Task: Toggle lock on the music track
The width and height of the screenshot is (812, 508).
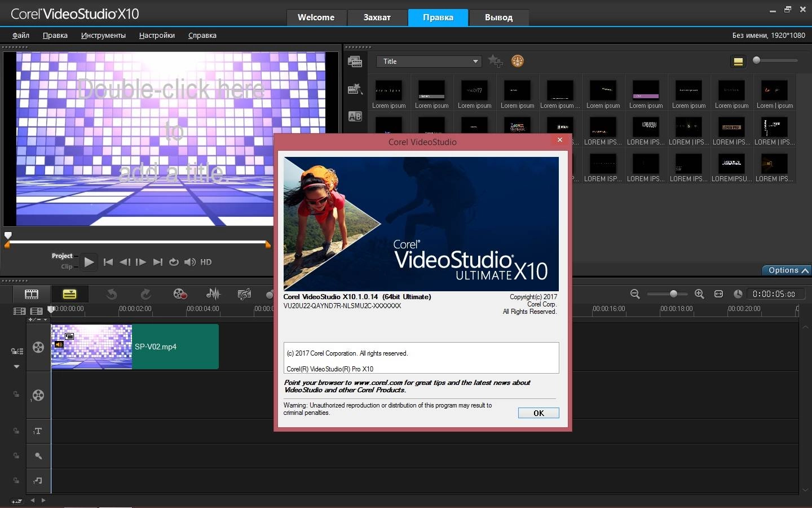Action: tap(16, 480)
